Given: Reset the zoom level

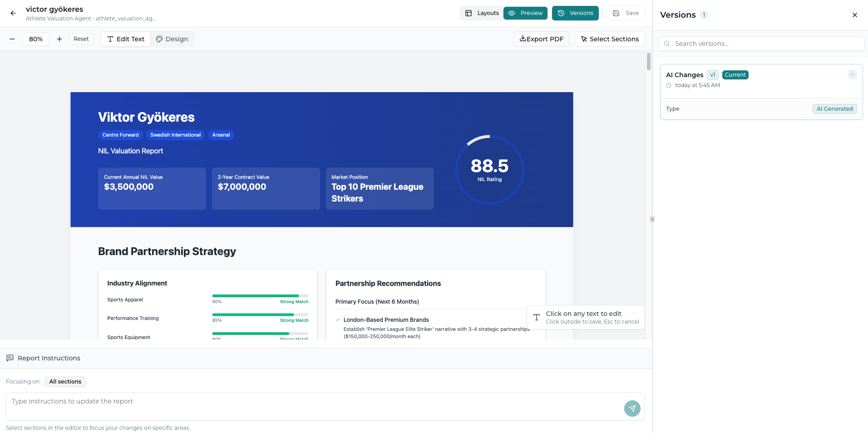Looking at the screenshot, I should [x=81, y=39].
